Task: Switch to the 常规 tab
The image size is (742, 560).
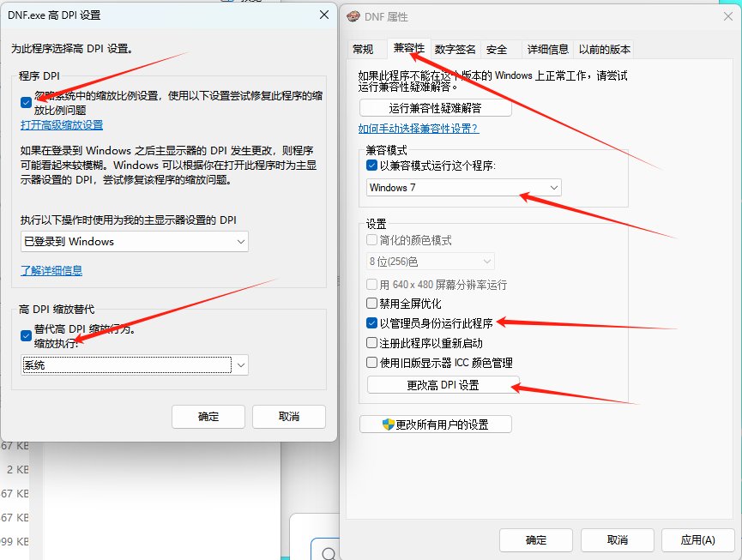Action: click(x=363, y=49)
